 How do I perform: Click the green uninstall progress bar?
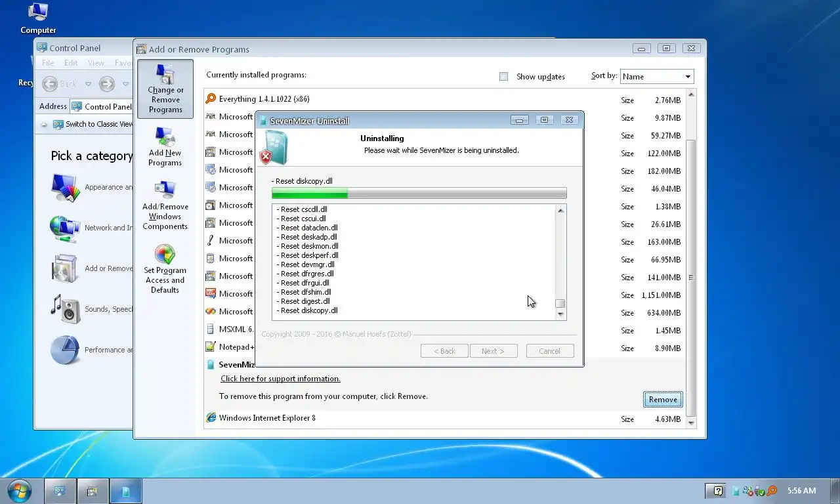pos(419,193)
